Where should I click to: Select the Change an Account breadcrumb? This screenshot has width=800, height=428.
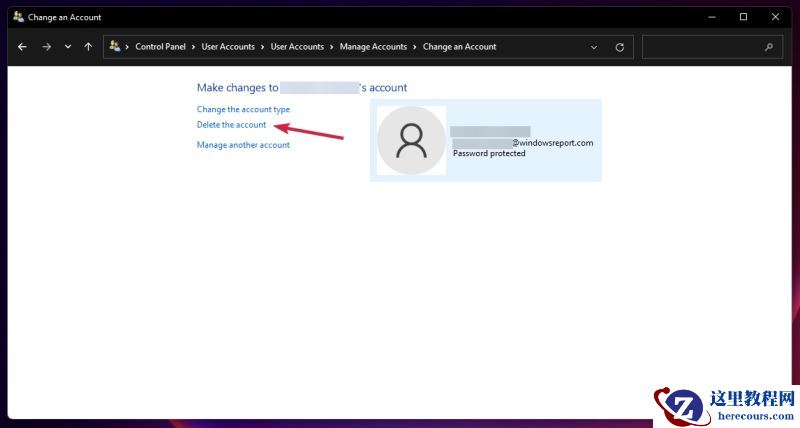point(459,46)
